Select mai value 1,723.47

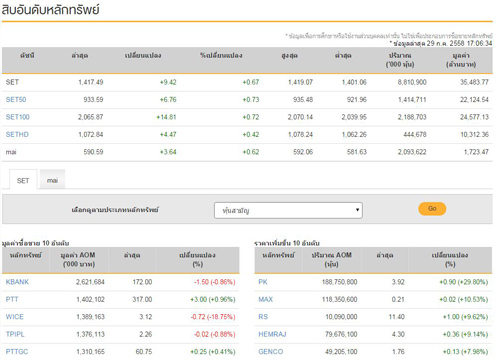[x=476, y=152]
